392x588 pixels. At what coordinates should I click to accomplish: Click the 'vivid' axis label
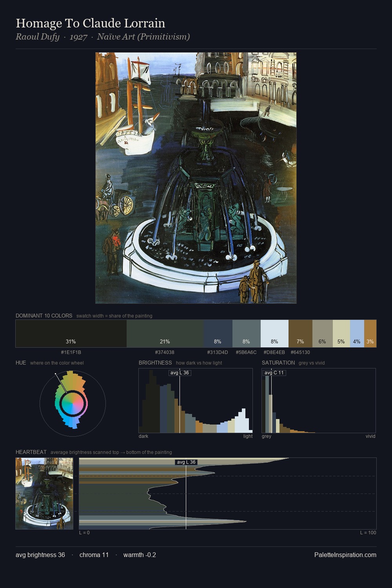(370, 436)
